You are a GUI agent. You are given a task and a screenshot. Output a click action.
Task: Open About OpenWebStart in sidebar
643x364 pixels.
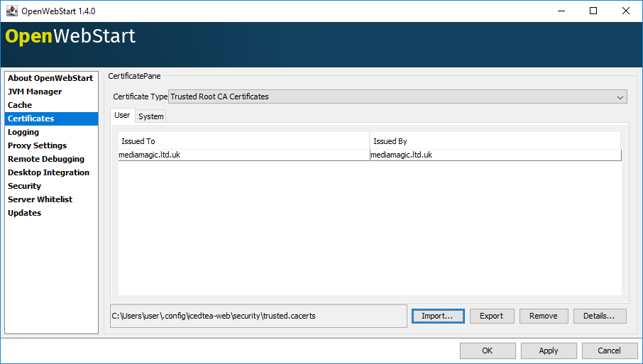pos(50,78)
